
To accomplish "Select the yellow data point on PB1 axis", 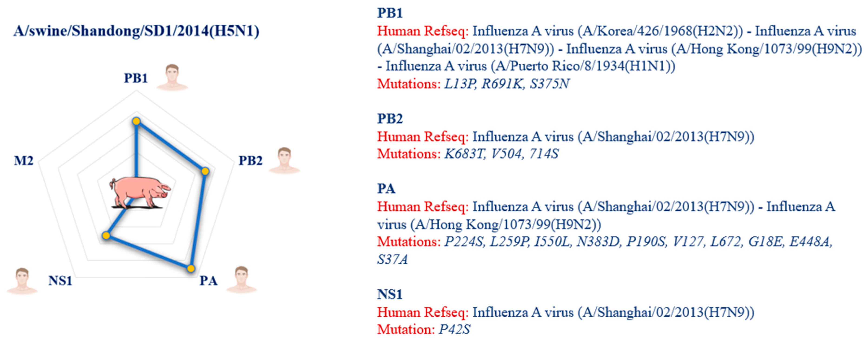I will (x=136, y=121).
